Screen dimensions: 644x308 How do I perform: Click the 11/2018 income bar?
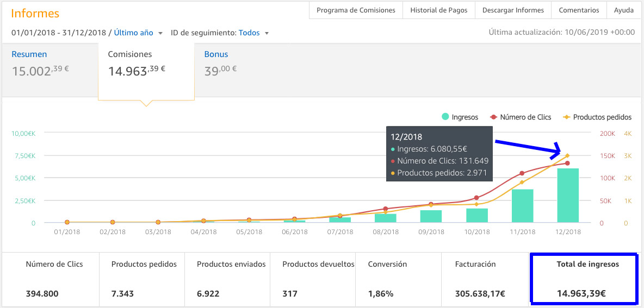coord(522,206)
